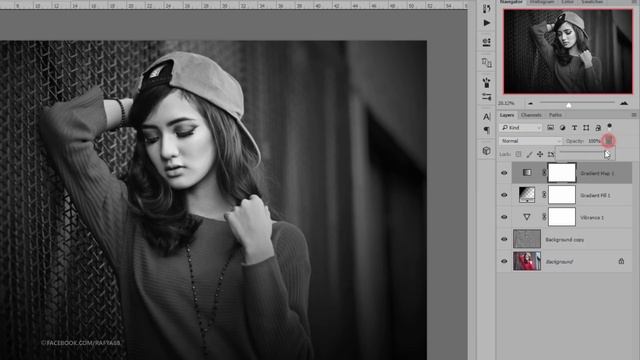
Task: Select the Gradient Map 1 layer mask
Action: coord(562,173)
